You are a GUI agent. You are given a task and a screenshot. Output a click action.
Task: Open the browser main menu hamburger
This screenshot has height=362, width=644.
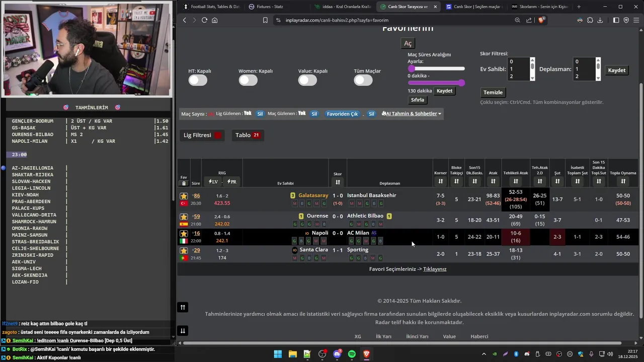636,20
